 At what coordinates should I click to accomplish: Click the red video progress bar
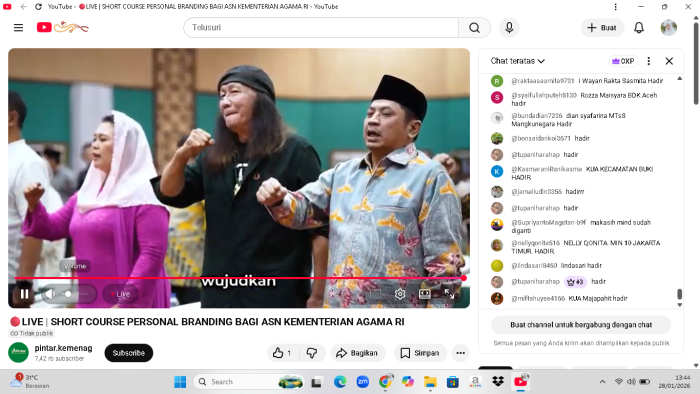(x=239, y=278)
